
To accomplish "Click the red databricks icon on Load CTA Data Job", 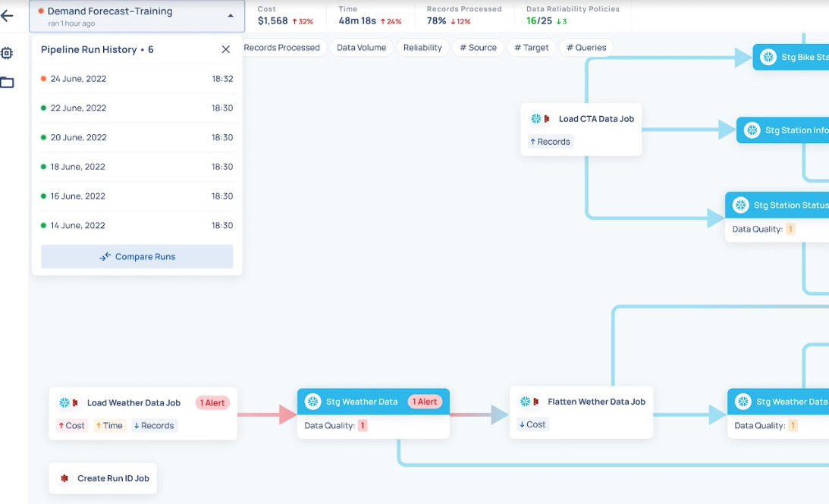I will click(x=547, y=119).
